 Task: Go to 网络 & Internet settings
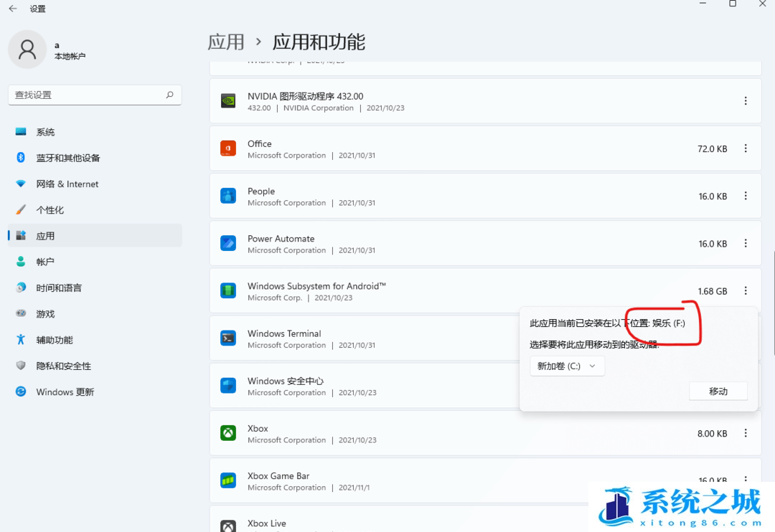(95, 184)
